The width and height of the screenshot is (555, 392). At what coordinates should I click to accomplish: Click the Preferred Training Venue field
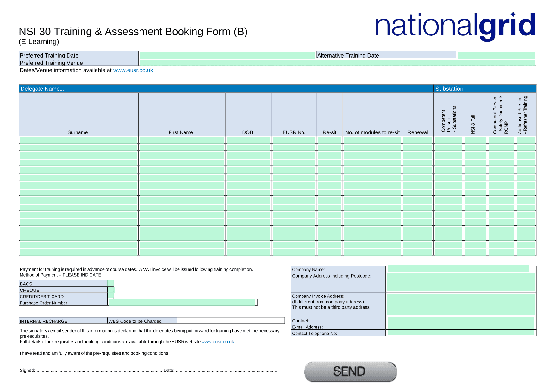tap(337, 63)
